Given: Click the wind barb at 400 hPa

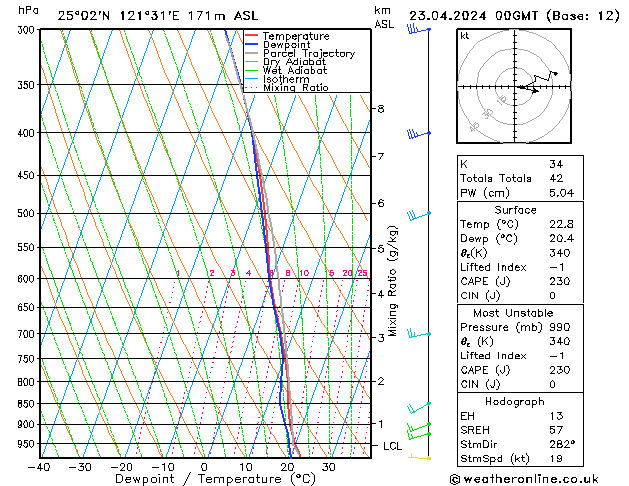Looking at the screenshot, I should 418,134.
